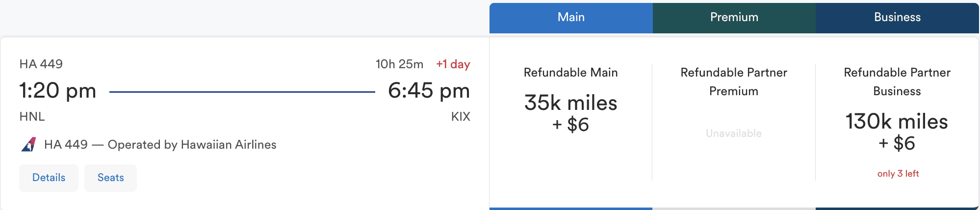Select the Premium fare tab
This screenshot has height=210, width=980.
pos(734,18)
